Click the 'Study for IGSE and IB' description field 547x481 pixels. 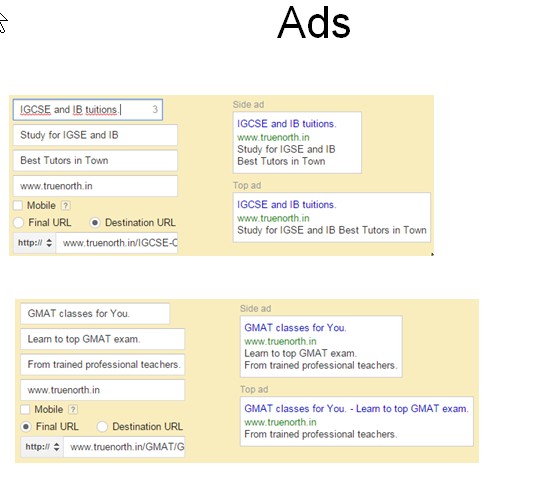[95, 135]
